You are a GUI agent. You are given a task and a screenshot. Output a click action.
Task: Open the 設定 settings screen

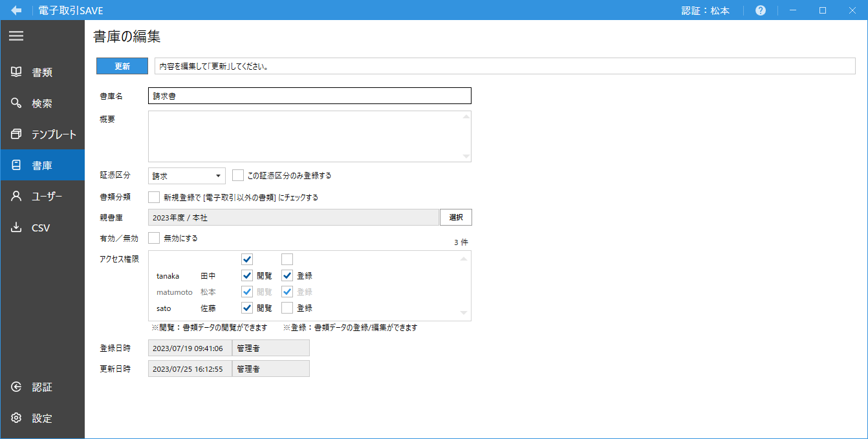[42, 418]
